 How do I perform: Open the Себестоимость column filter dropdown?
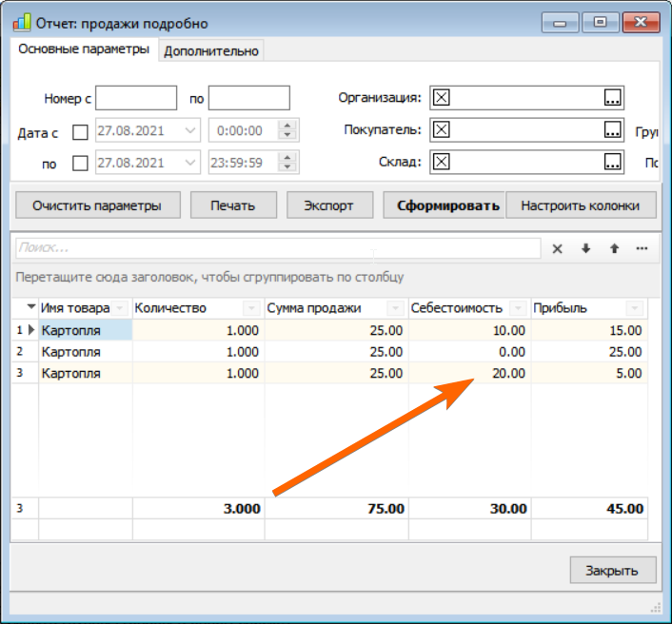tap(517, 308)
